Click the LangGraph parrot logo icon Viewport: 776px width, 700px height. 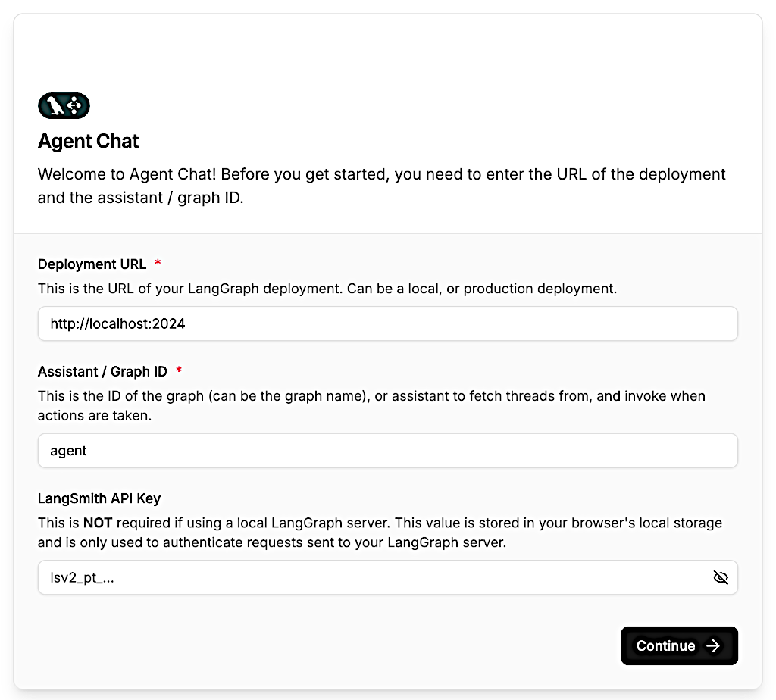[x=64, y=105]
